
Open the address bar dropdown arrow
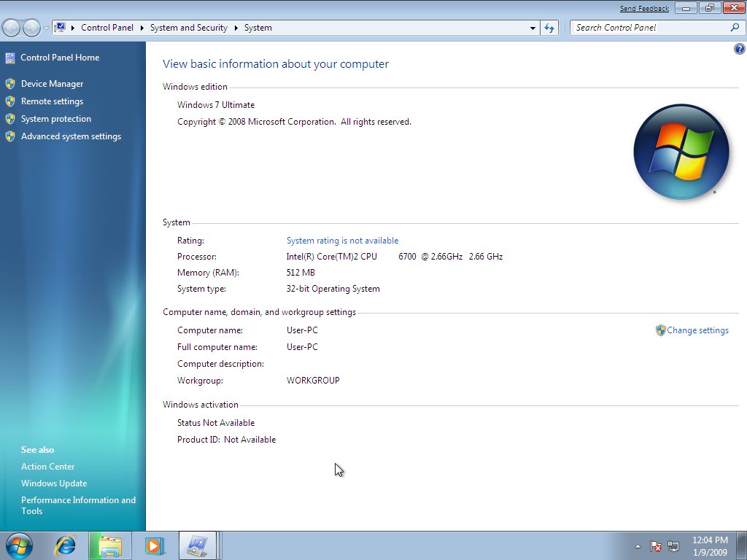coord(533,27)
